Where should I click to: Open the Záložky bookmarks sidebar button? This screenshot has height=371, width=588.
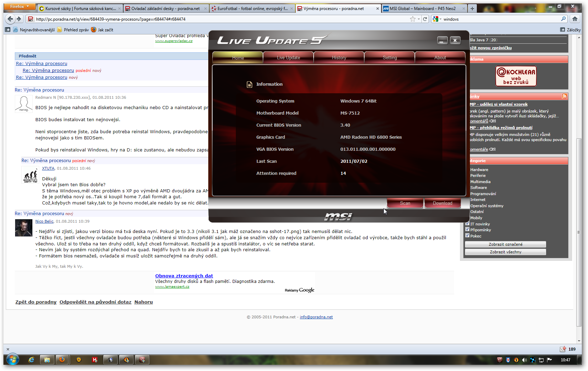tap(570, 30)
